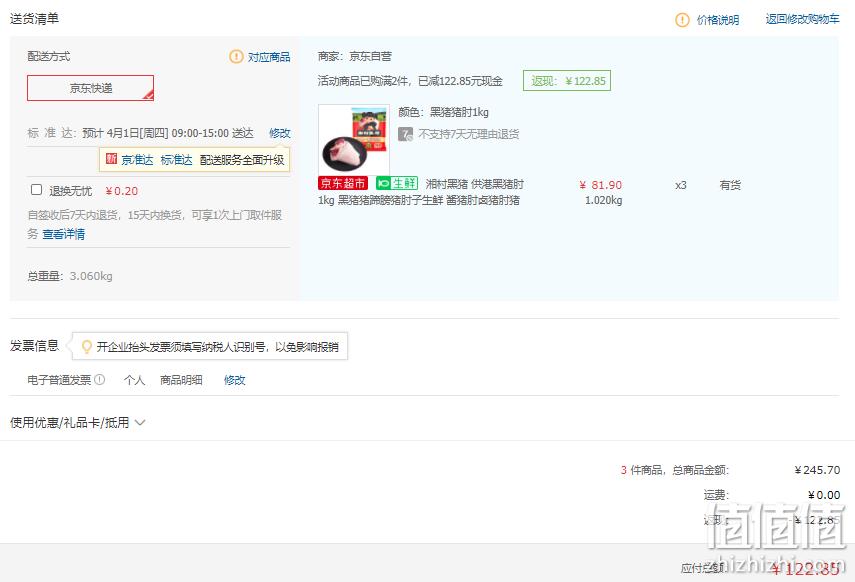The height and width of the screenshot is (582, 855).
Task: Click 商品明细 invoice content text
Action: 181,380
